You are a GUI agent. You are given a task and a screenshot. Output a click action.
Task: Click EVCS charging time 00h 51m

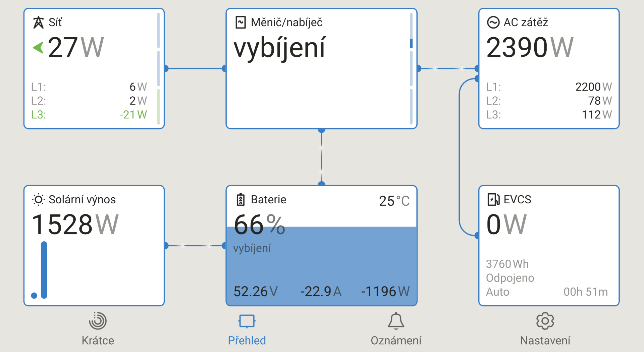(x=586, y=292)
